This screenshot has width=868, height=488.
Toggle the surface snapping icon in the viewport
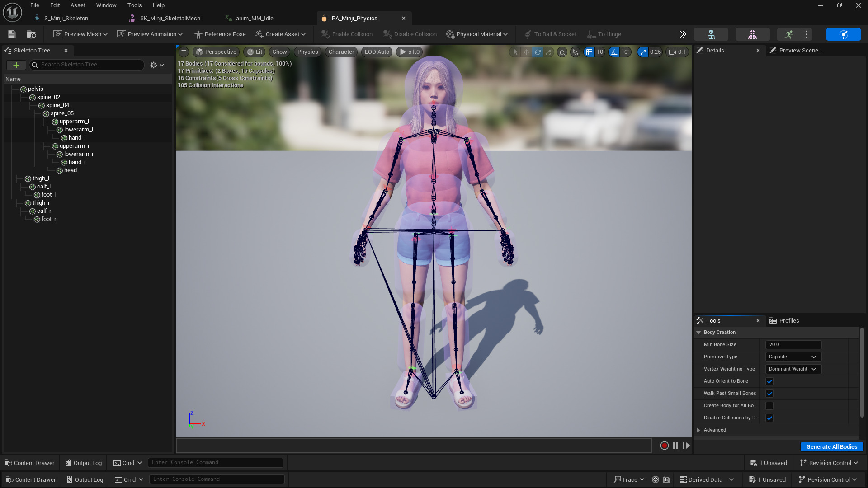pos(575,52)
